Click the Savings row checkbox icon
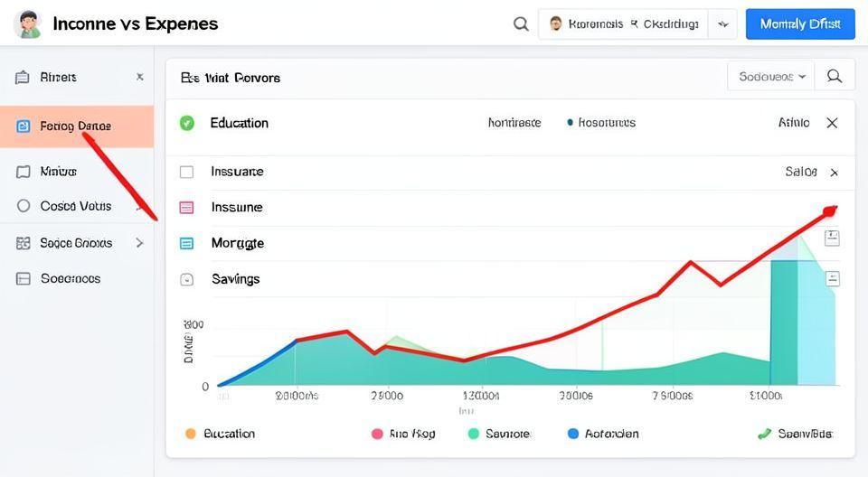The image size is (868, 477). pos(187,279)
